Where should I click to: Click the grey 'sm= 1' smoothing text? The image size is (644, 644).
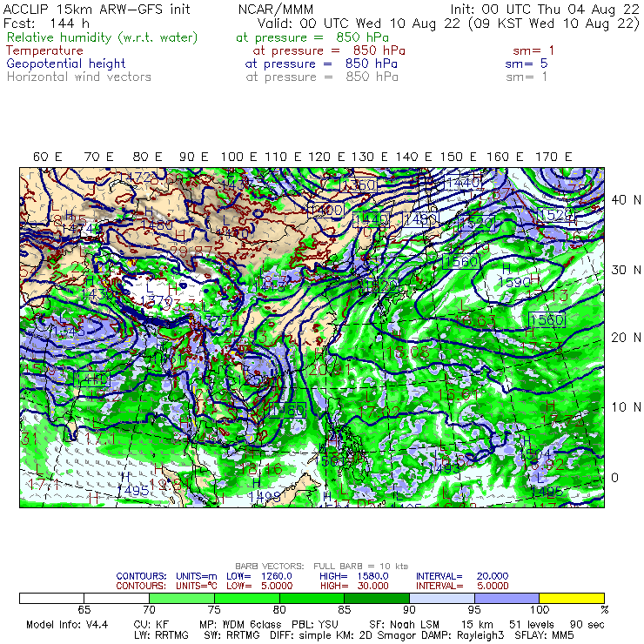(x=527, y=77)
